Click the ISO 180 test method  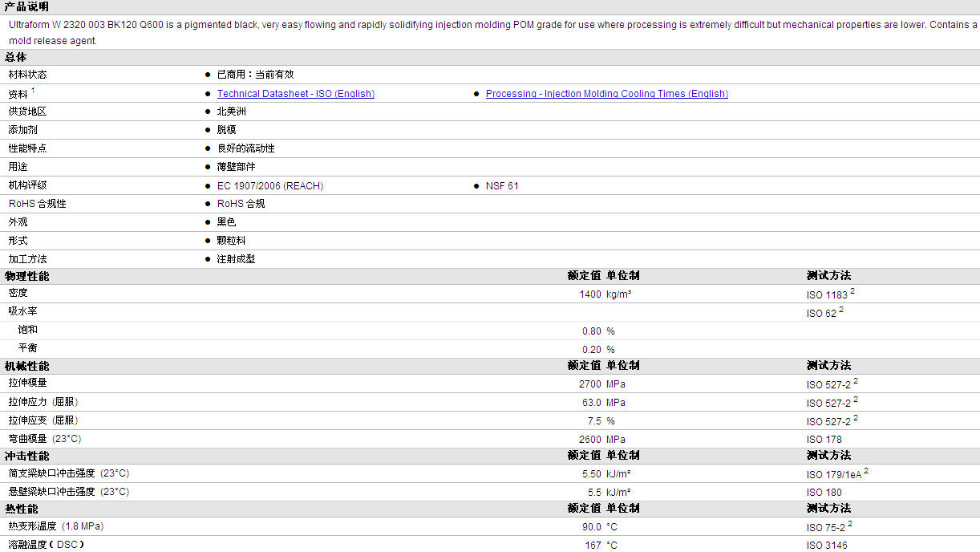coord(824,493)
